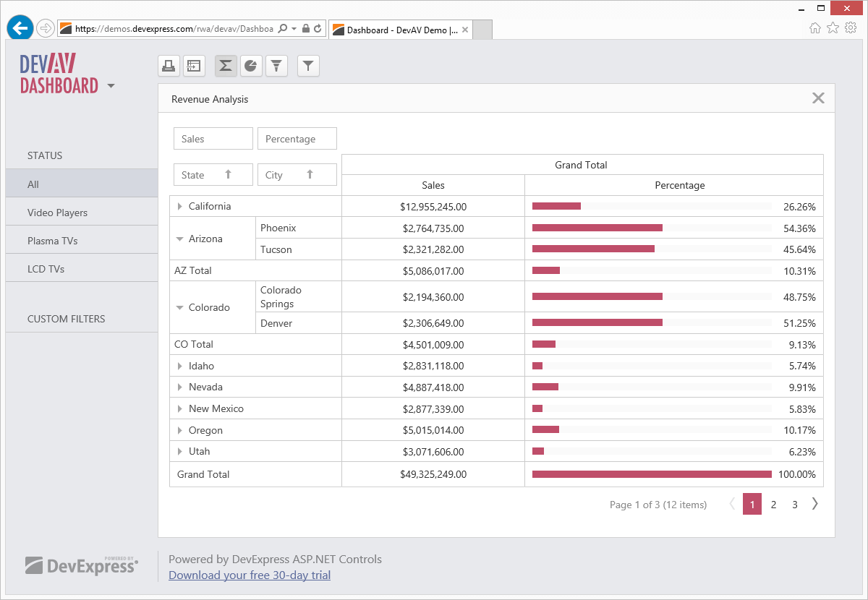Go to page 2 of results
This screenshot has width=868, height=600.
pyautogui.click(x=773, y=505)
